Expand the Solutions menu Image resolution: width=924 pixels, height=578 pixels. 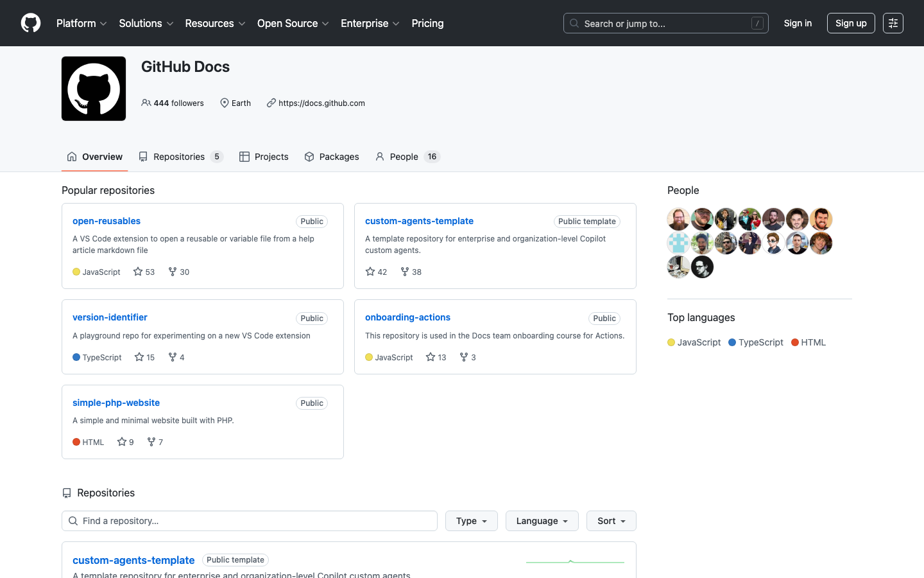click(146, 23)
